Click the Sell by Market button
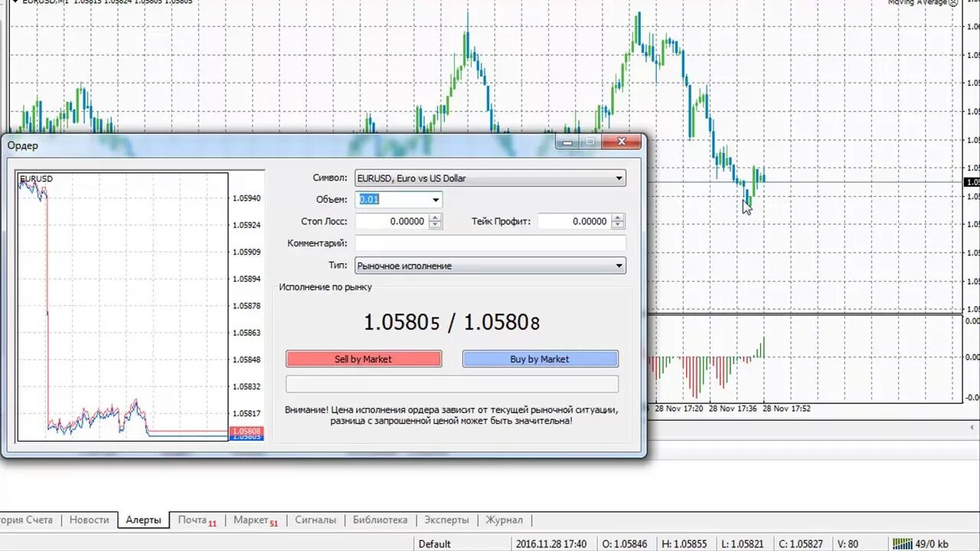The width and height of the screenshot is (980, 551). point(364,359)
